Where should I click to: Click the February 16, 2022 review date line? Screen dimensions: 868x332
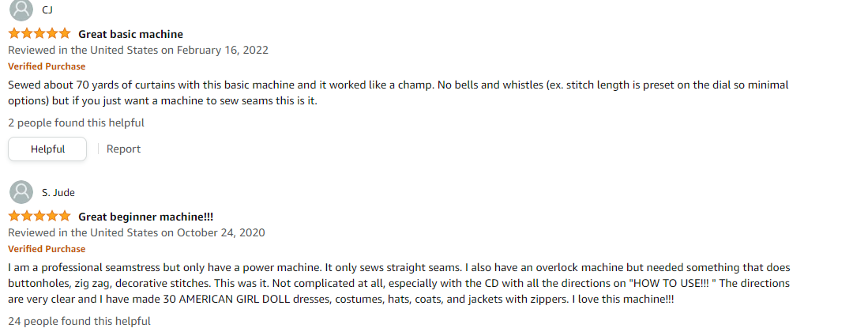138,50
